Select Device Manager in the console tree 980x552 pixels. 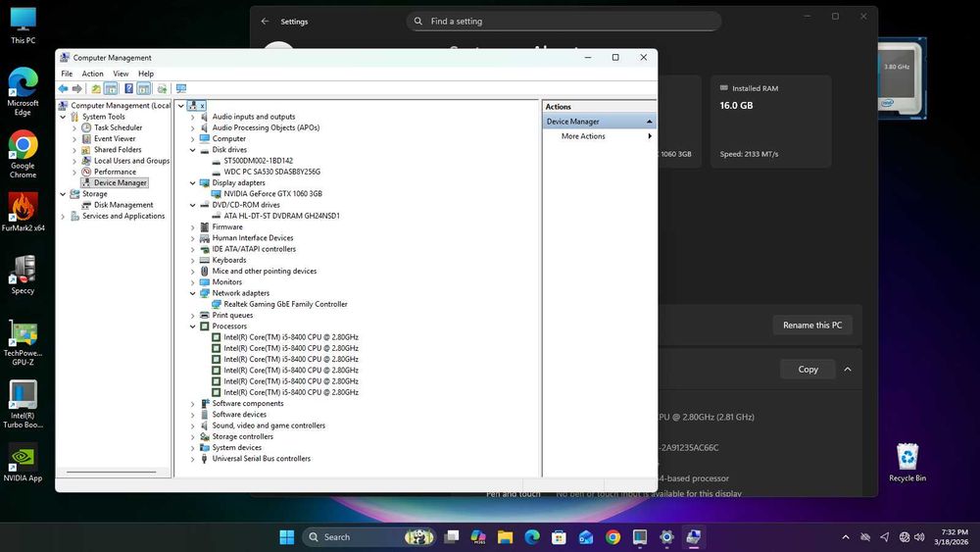click(x=120, y=183)
